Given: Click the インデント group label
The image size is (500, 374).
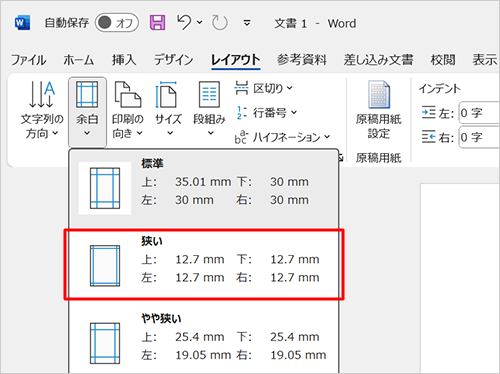Looking at the screenshot, I should click(439, 89).
